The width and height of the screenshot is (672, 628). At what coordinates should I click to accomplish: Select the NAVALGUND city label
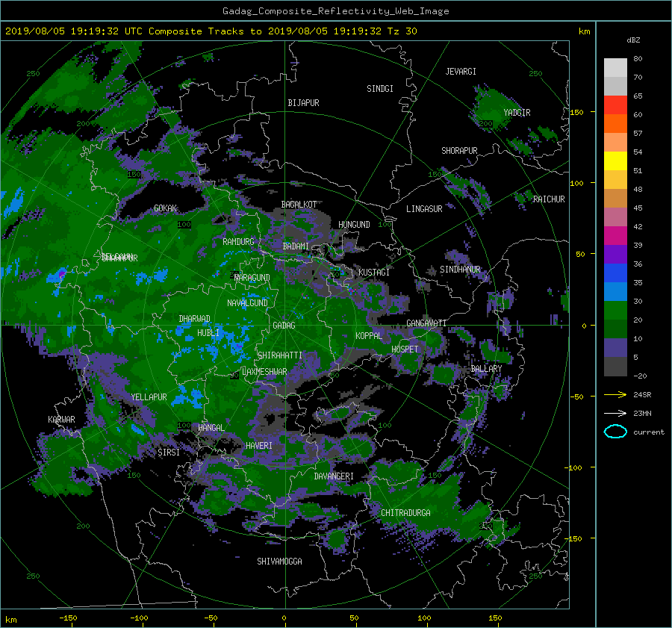247,303
